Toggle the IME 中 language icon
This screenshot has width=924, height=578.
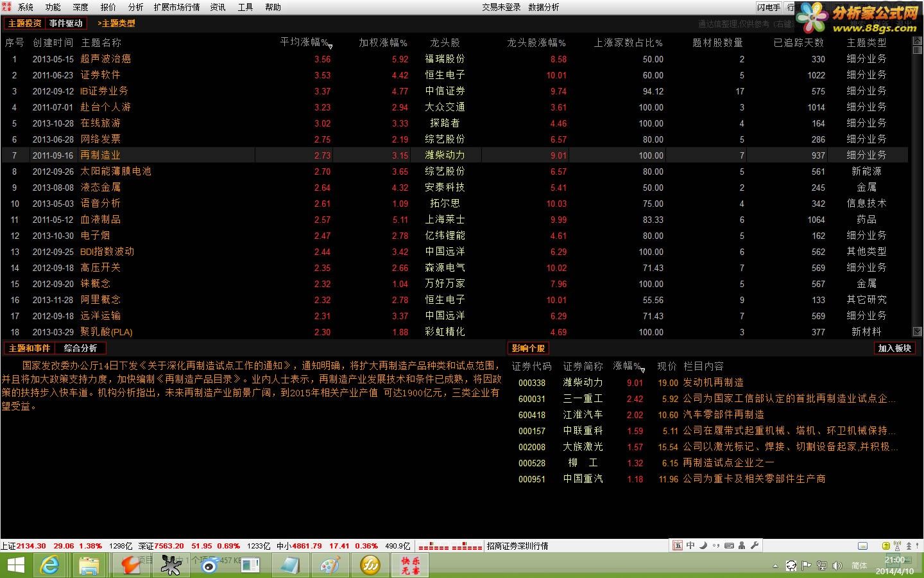click(690, 545)
